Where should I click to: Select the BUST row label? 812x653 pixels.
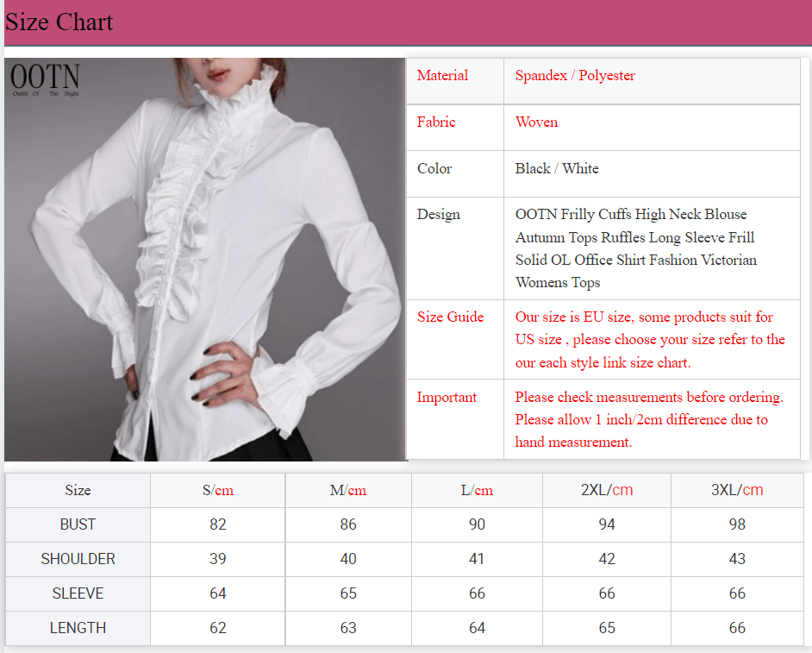(78, 524)
